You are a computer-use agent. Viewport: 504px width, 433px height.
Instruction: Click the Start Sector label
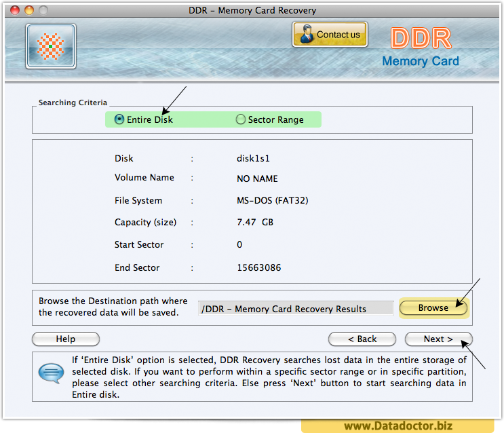click(139, 245)
